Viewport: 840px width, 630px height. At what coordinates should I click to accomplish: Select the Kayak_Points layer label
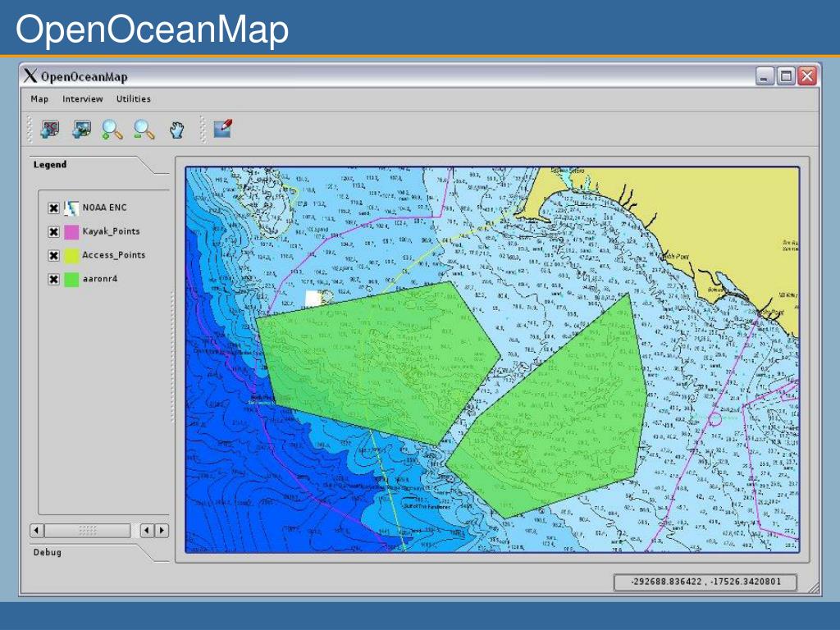(x=111, y=231)
